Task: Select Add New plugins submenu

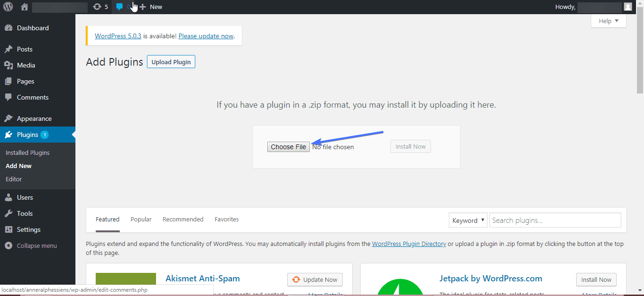Action: click(18, 166)
